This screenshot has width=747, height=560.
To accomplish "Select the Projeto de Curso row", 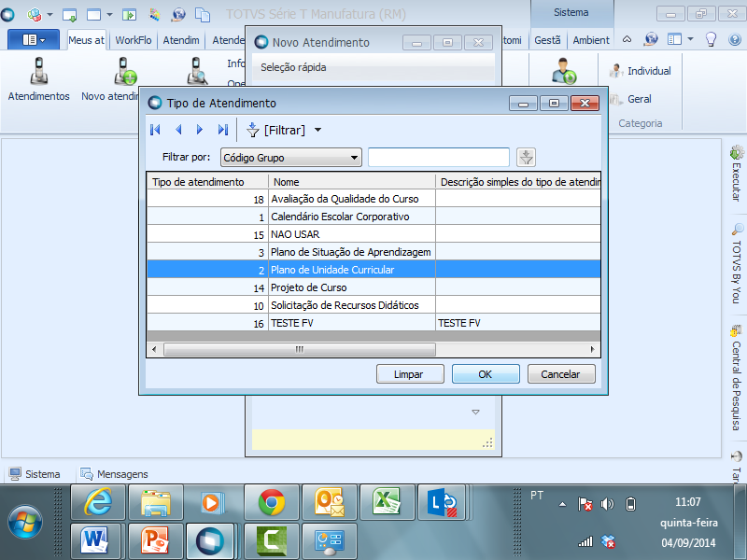I will click(373, 287).
